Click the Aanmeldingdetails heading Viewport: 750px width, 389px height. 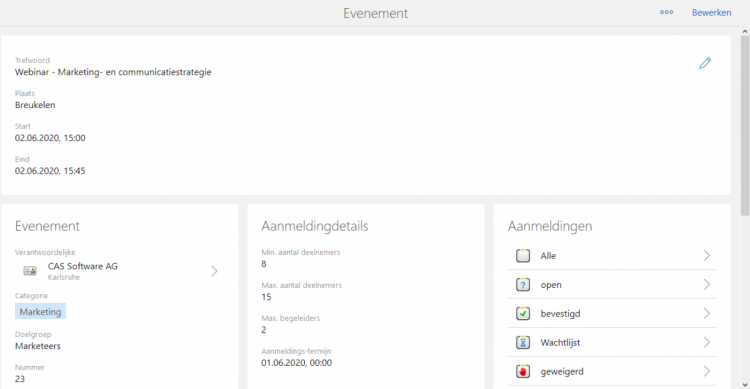[315, 226]
